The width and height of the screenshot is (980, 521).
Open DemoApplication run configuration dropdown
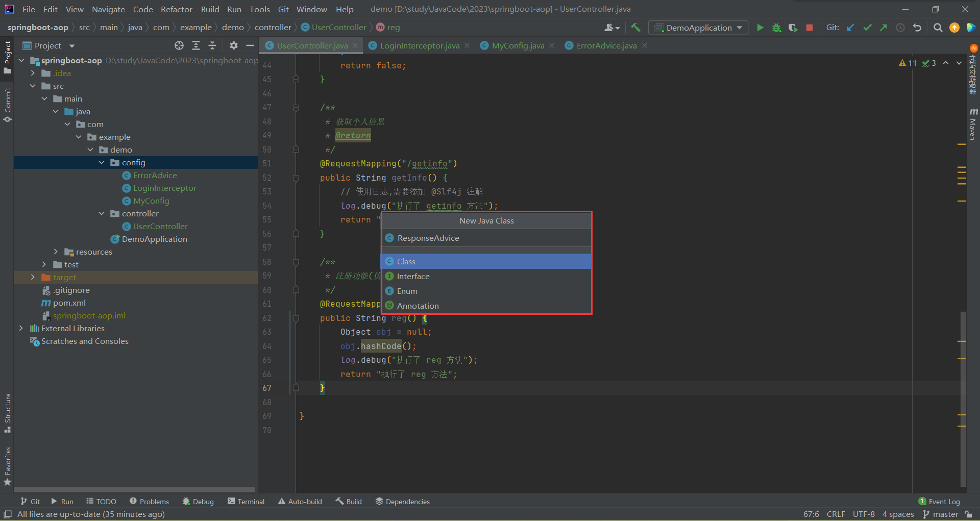[698, 28]
